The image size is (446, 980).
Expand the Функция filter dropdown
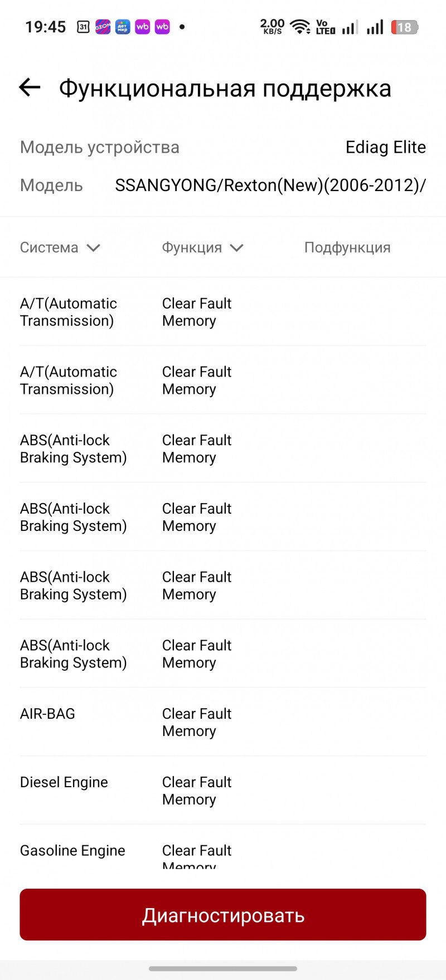[203, 247]
